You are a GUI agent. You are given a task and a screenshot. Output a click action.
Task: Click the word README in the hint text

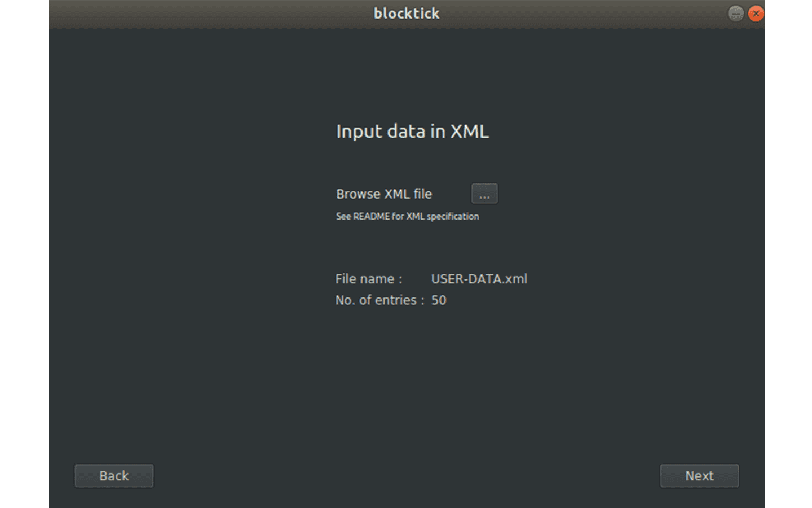(x=372, y=217)
